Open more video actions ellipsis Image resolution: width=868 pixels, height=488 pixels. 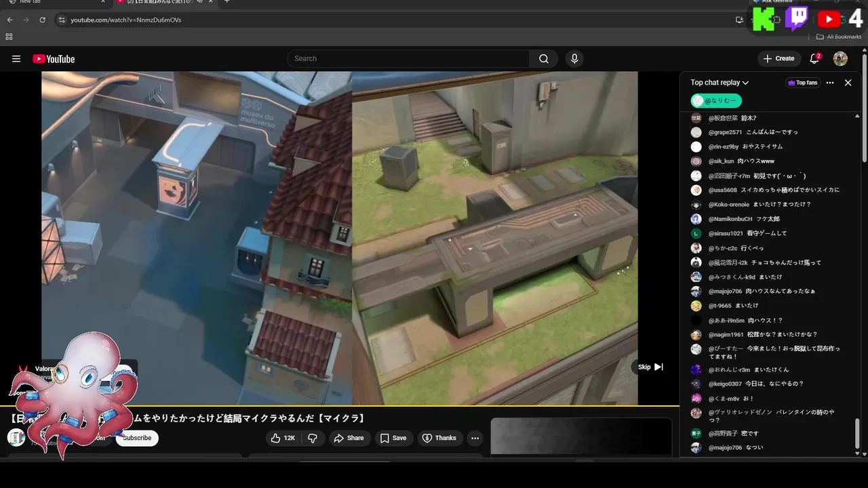(475, 438)
